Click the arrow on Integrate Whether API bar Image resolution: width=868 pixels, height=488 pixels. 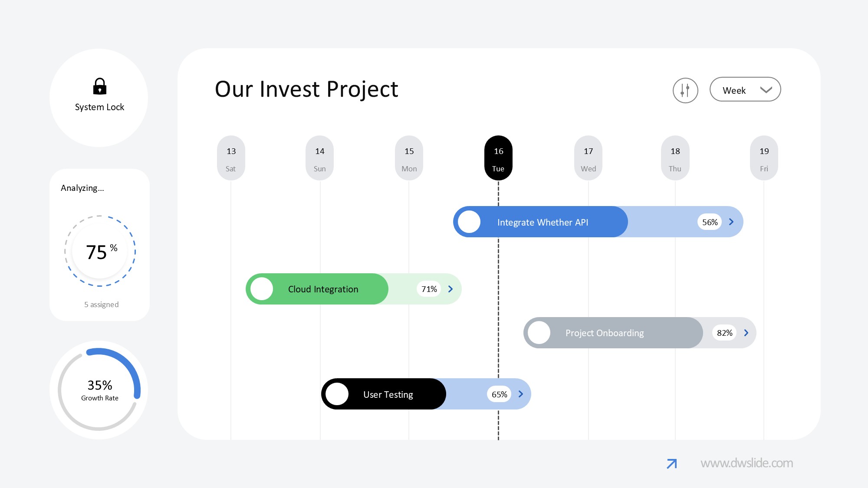pyautogui.click(x=731, y=222)
